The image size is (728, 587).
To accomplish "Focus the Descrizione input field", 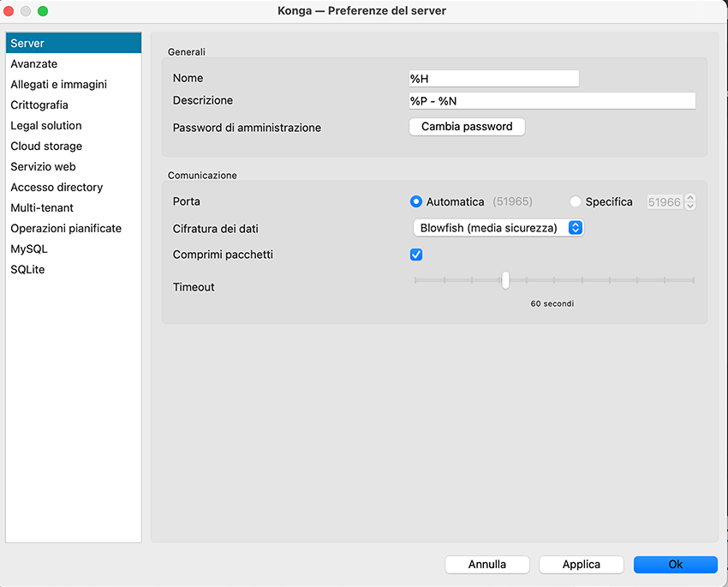I will (x=552, y=101).
